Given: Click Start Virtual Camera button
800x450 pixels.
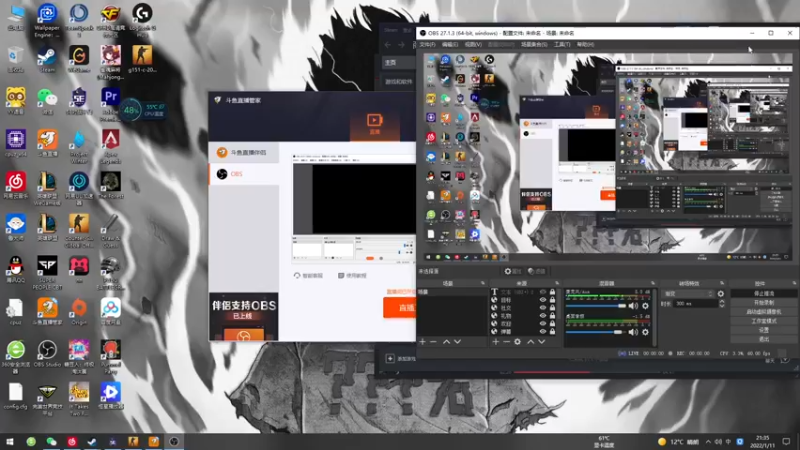Looking at the screenshot, I should pos(764,312).
